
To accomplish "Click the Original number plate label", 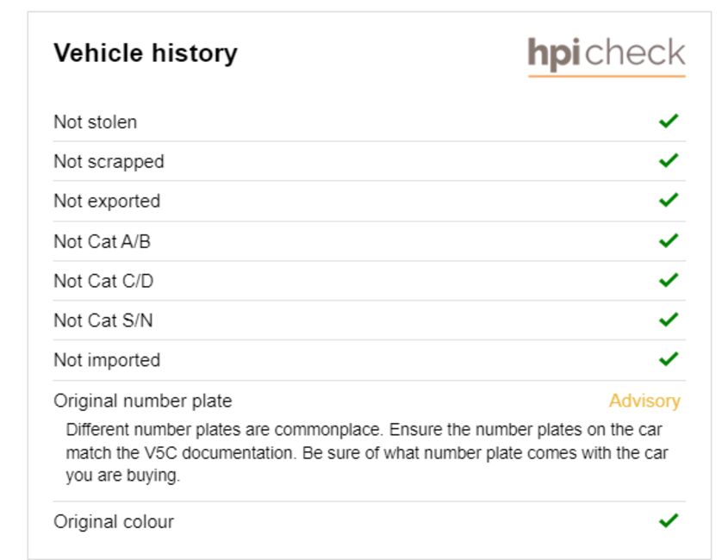I will point(142,401).
